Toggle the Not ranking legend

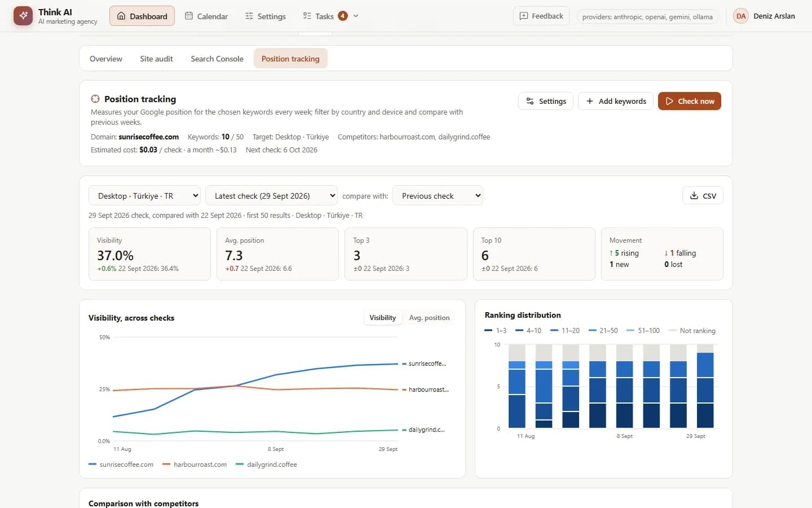692,331
